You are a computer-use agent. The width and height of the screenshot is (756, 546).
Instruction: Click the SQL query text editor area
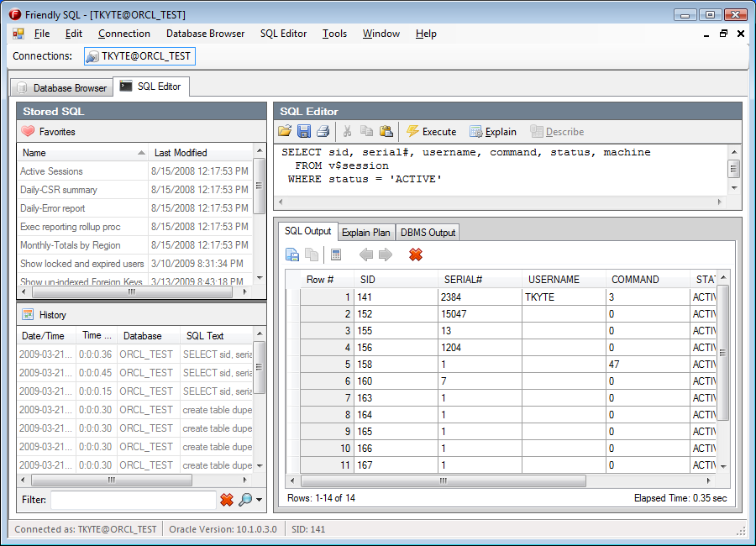pos(500,170)
